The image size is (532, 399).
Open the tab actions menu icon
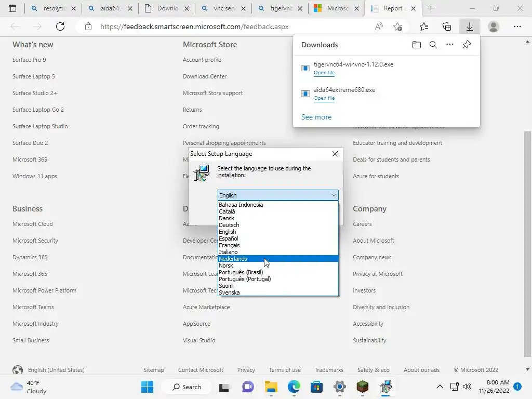(x=12, y=8)
